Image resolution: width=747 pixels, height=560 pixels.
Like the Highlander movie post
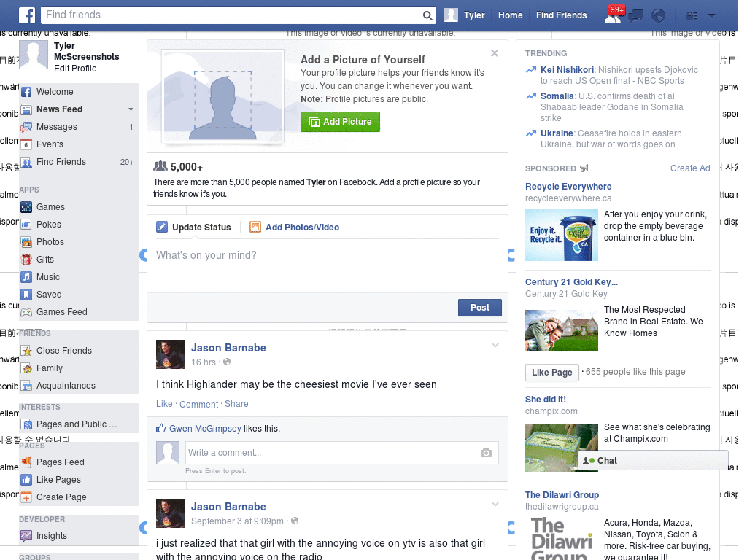click(x=164, y=404)
